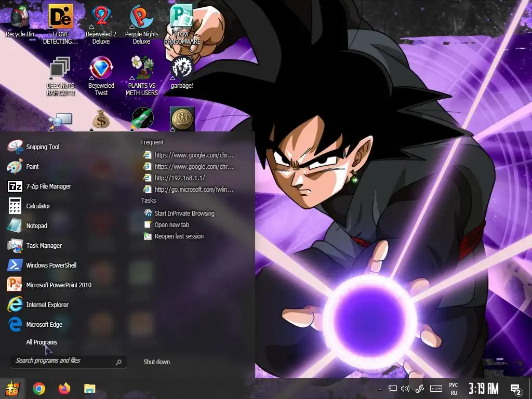
Task: Open Snipping Tool from Start menu
Action: coord(33,147)
